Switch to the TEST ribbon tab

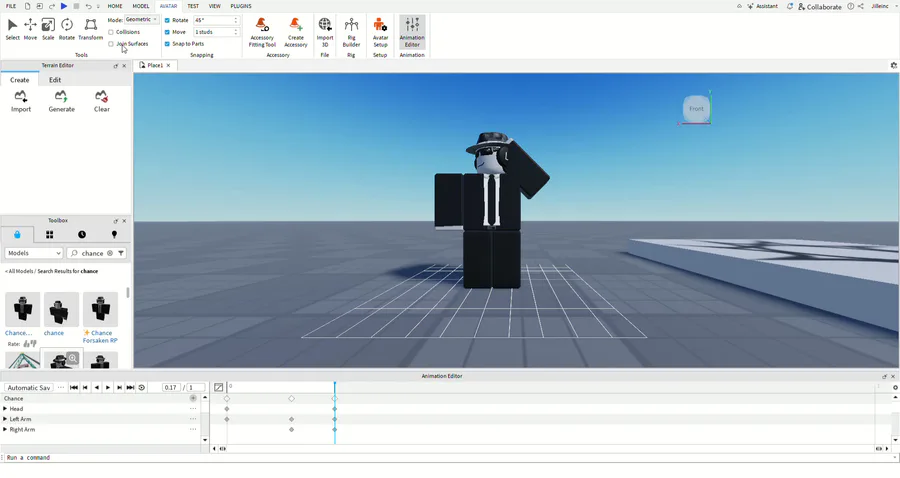(x=193, y=6)
